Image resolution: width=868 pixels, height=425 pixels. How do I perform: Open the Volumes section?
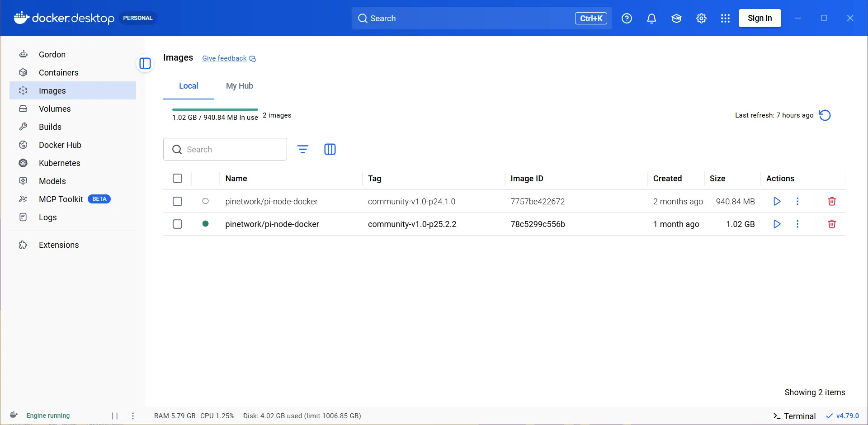click(72, 109)
